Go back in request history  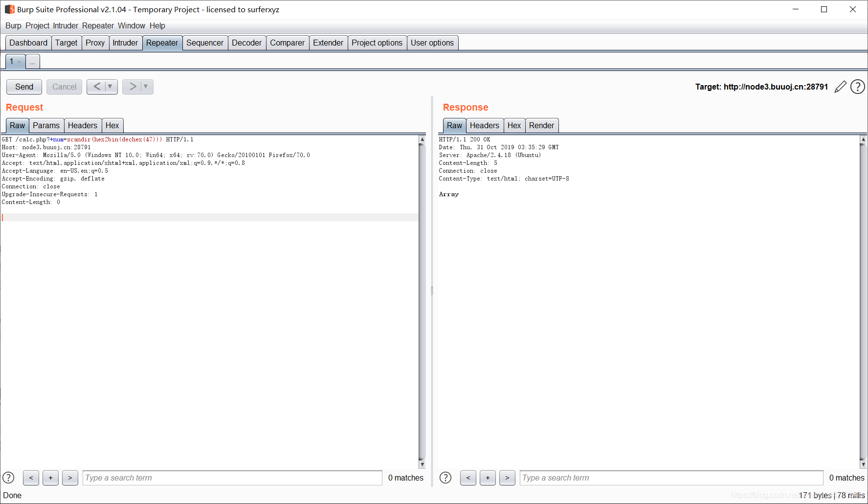coord(97,87)
